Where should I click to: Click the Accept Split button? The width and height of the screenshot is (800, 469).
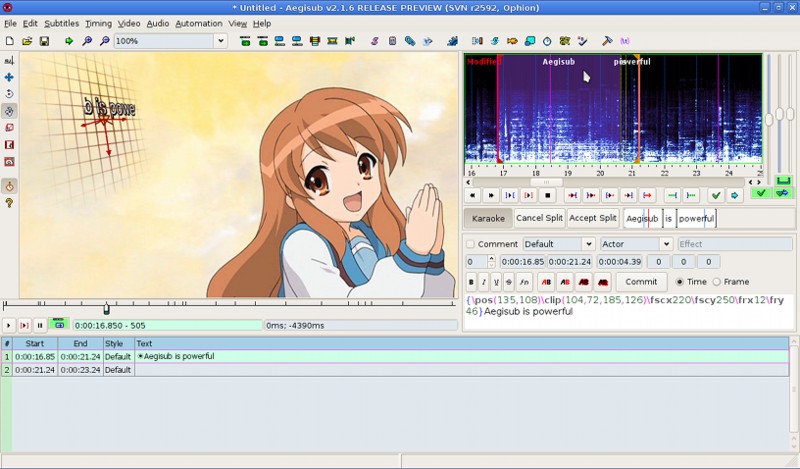(593, 218)
